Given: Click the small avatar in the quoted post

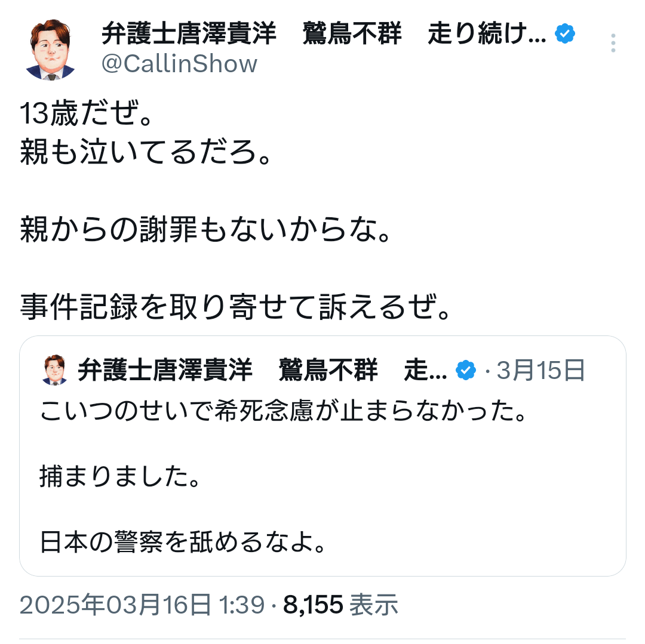Looking at the screenshot, I should click(55, 371).
